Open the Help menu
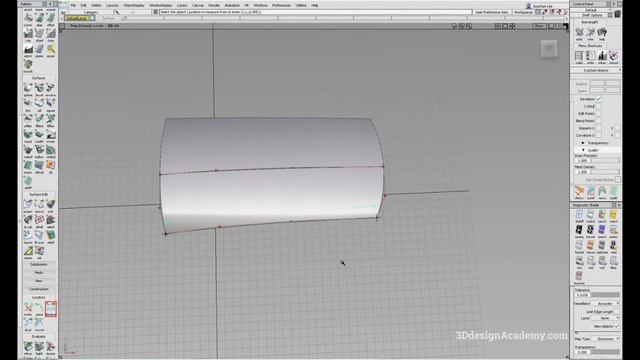 click(315, 5)
